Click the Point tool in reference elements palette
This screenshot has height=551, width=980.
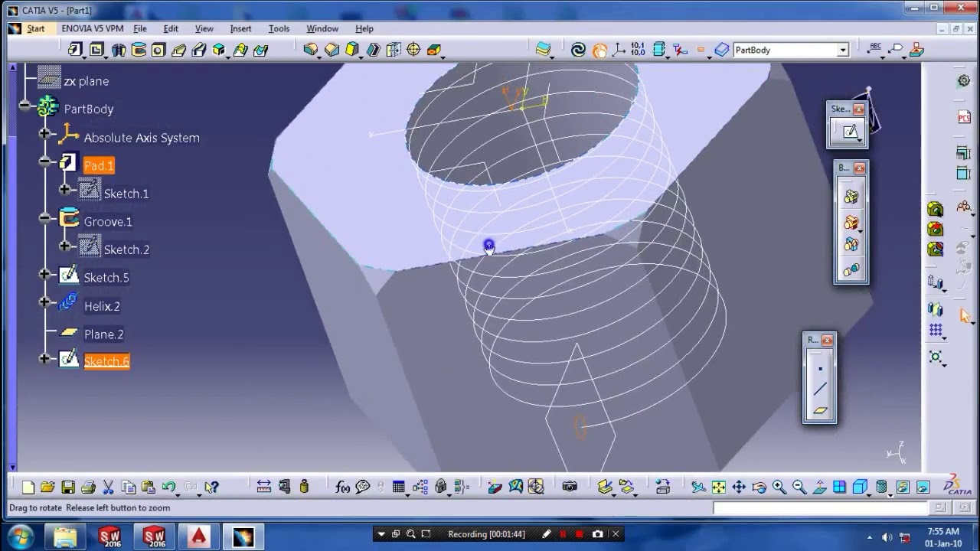tap(820, 369)
